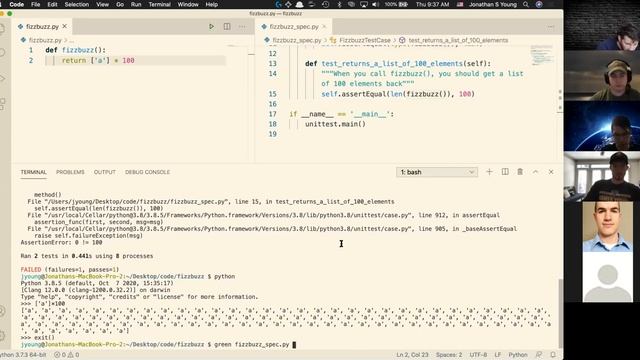Image resolution: width=640 pixels, height=360 pixels.
Task: Run the Python file with play icon
Action: coord(211,27)
